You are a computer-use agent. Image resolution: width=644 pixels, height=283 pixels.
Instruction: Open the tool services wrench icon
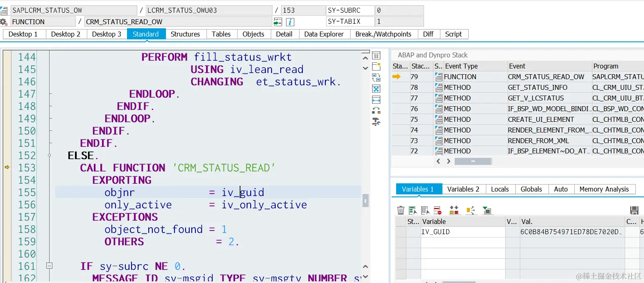pyautogui.click(x=376, y=122)
